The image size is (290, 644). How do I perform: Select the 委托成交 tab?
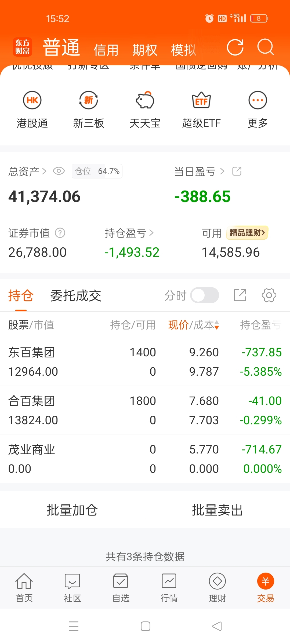pyautogui.click(x=76, y=296)
